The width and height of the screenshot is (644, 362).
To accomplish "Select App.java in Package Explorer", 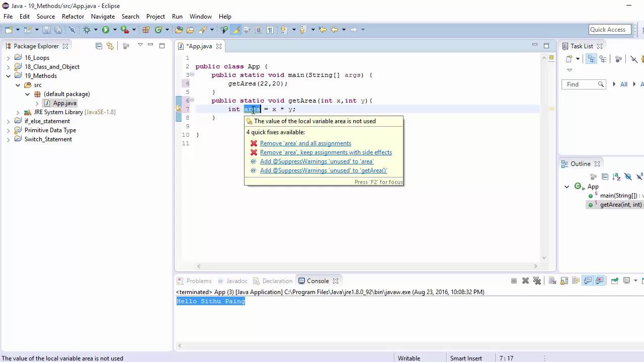I will [64, 103].
